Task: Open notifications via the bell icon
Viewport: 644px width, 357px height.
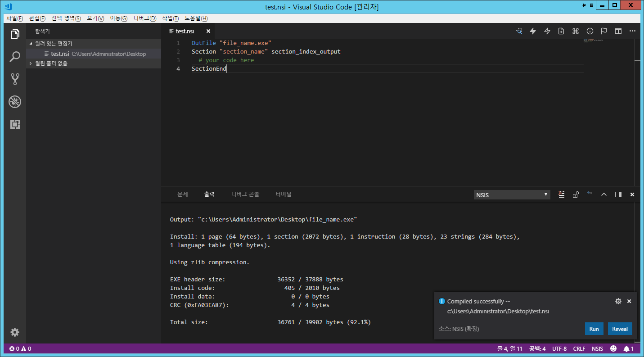Action: pos(629,348)
